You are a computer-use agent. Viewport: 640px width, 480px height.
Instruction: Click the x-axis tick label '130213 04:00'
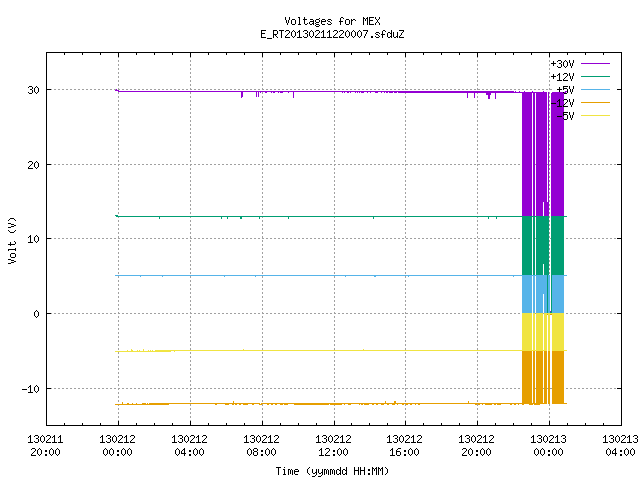pos(620,446)
